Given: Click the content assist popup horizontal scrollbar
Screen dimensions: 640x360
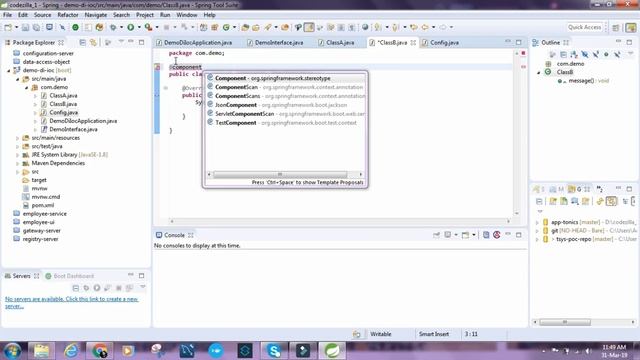Looking at the screenshot, I should (x=280, y=174).
